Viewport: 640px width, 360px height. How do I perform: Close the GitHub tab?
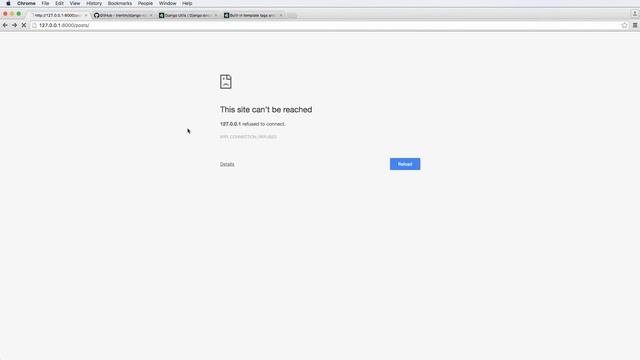tap(151, 15)
